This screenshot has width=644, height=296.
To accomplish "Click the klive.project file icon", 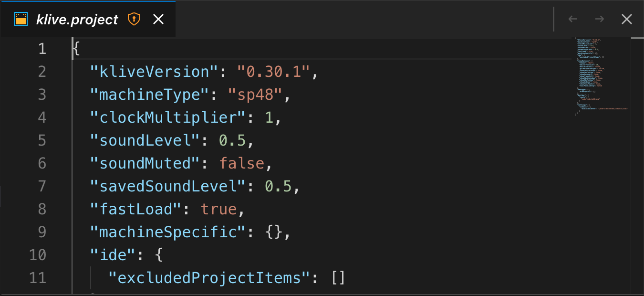I will point(21,19).
